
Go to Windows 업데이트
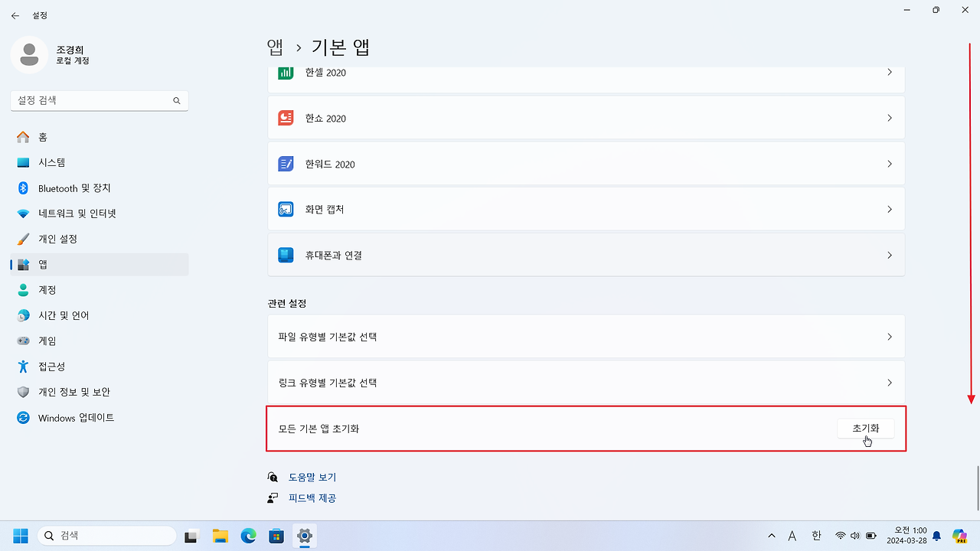100,418
